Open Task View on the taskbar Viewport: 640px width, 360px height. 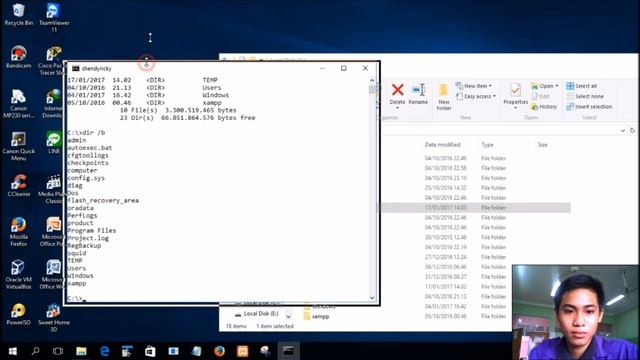(x=58, y=351)
